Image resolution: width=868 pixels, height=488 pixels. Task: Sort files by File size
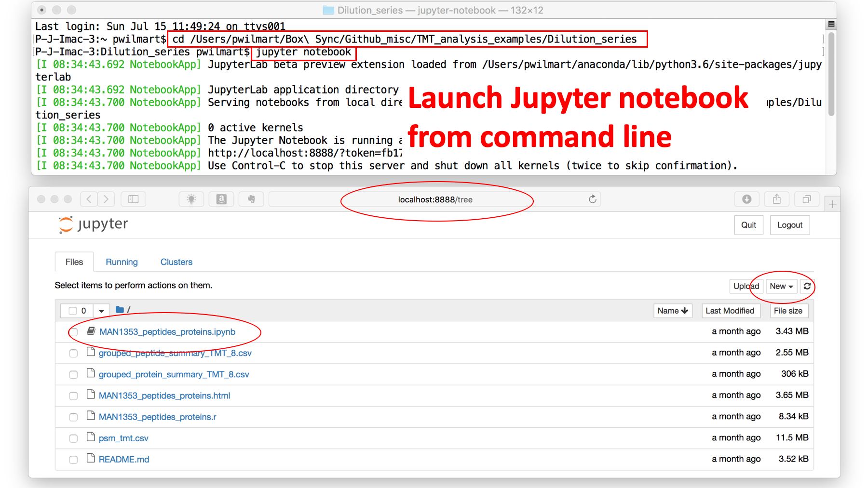[x=788, y=311]
